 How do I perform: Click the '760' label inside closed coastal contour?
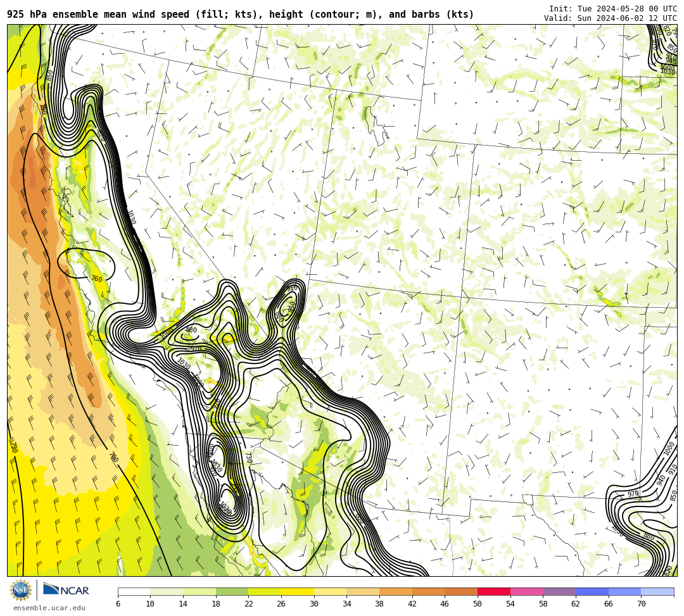(96, 279)
